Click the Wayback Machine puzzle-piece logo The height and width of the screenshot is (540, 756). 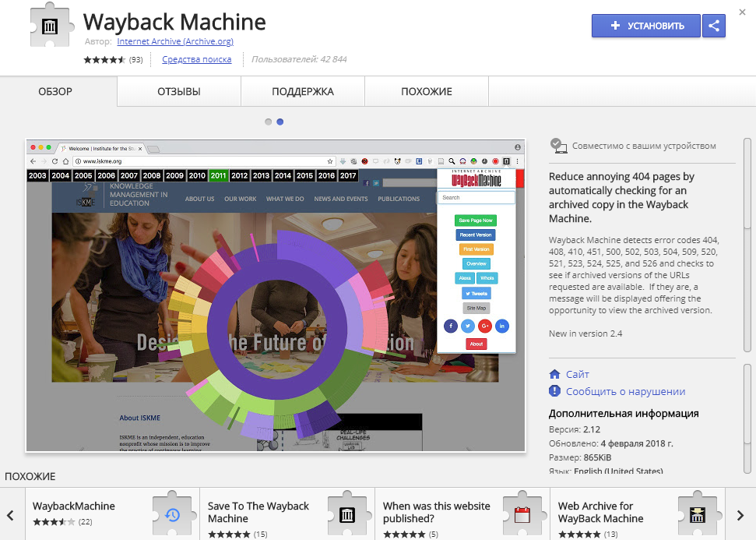(50, 25)
